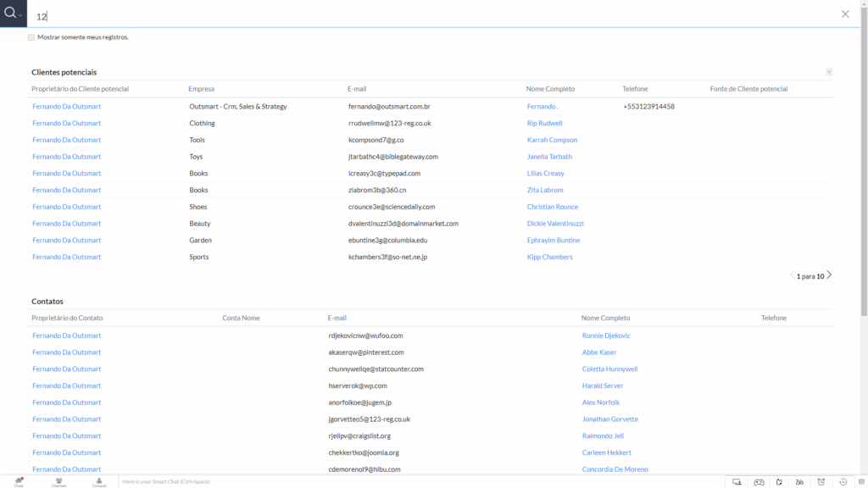Viewport: 868px width, 488px height.
Task: Open lead Dickie Valentinuzzi
Action: (x=555, y=224)
